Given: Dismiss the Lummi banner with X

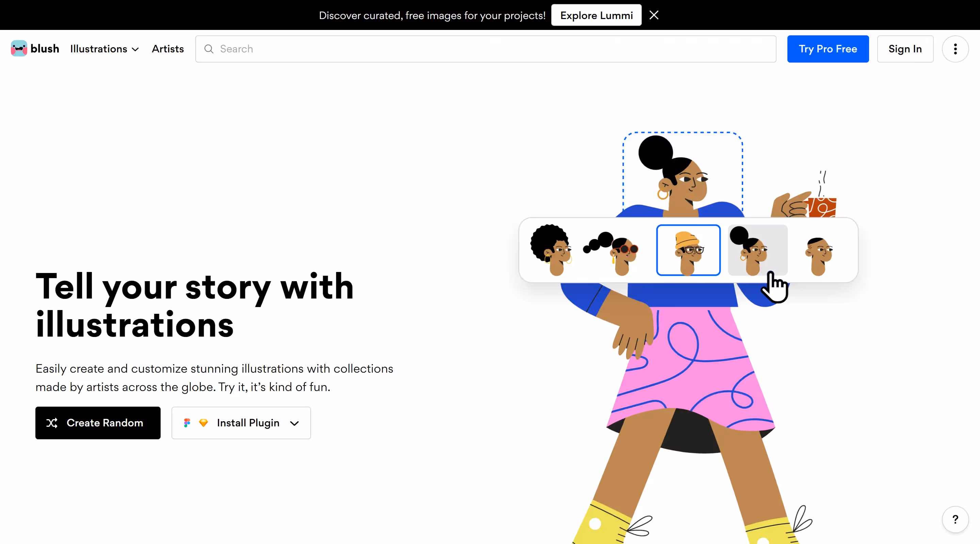Looking at the screenshot, I should [x=654, y=15].
